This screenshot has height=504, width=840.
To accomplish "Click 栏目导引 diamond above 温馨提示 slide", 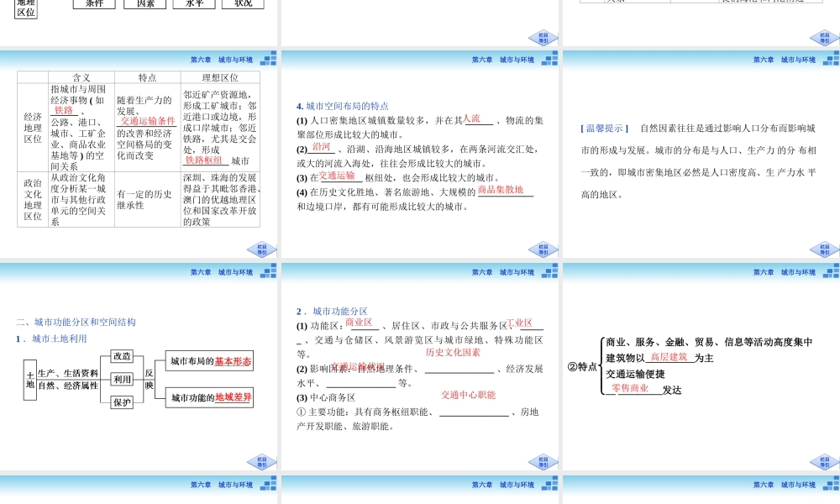I will [x=825, y=38].
